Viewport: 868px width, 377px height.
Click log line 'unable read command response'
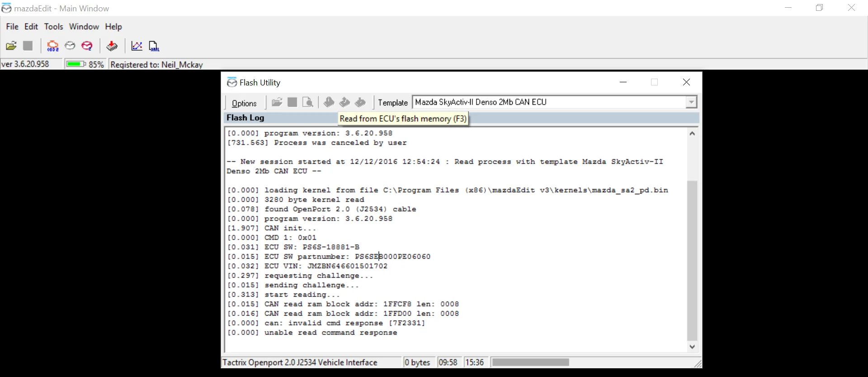pyautogui.click(x=312, y=333)
